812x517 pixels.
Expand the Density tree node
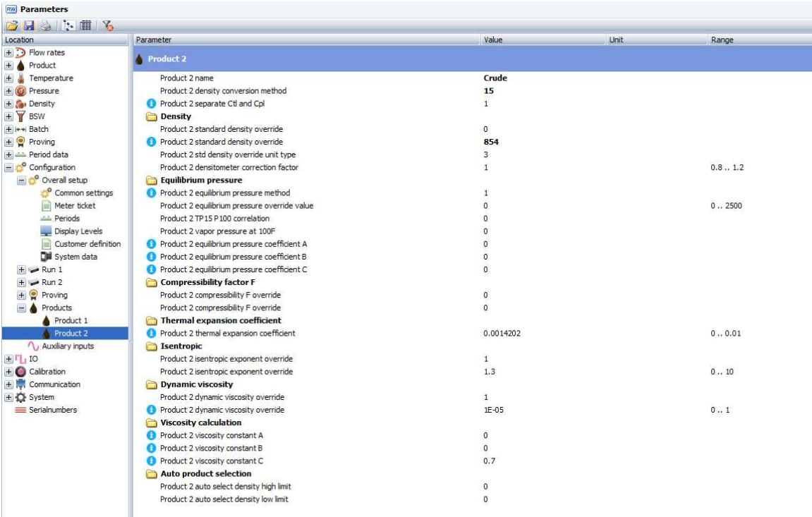click(x=8, y=104)
